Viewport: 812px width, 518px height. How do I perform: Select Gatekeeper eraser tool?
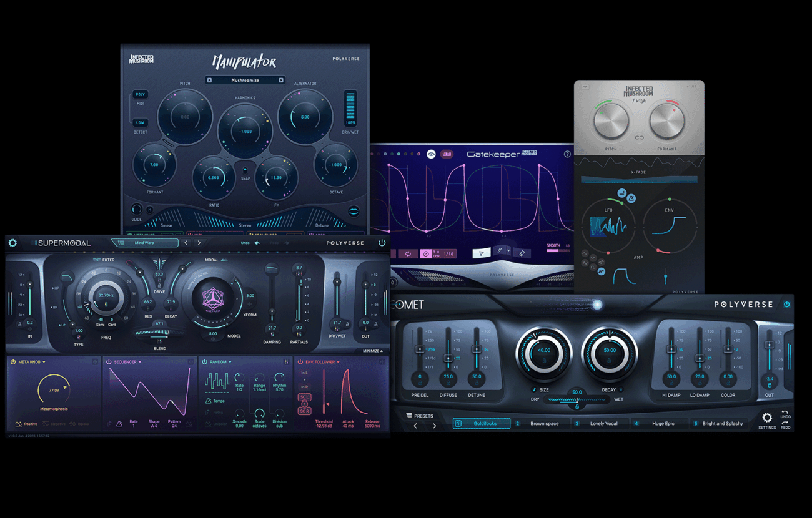click(522, 253)
